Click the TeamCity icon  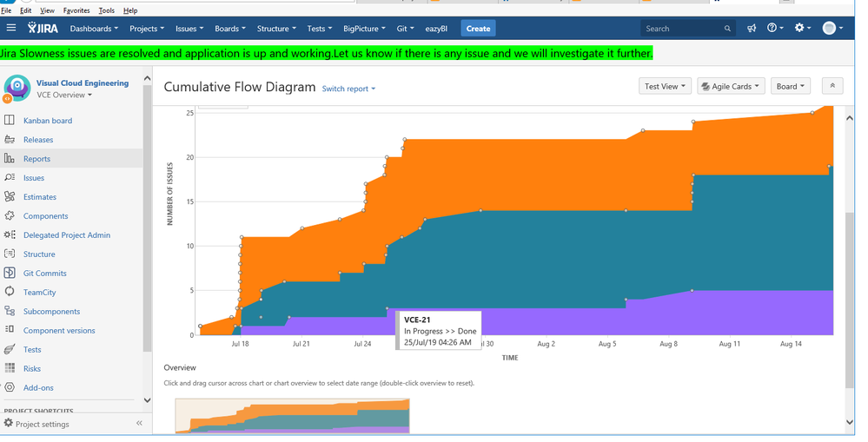point(10,292)
